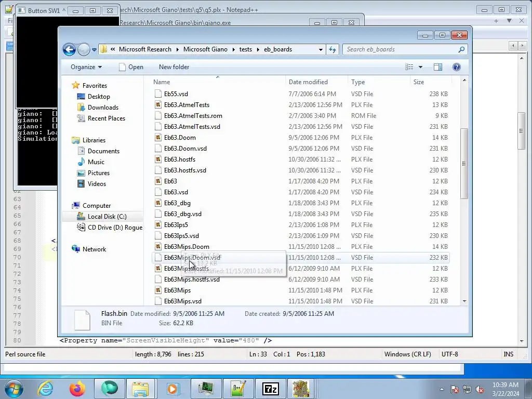
Task: Toggle the preview pane button
Action: pos(437,67)
